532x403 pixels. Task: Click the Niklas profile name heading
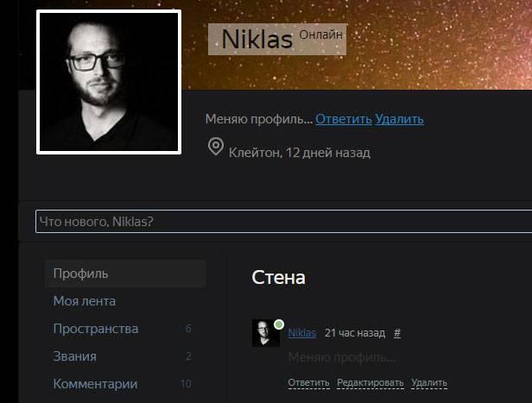pyautogui.click(x=257, y=39)
